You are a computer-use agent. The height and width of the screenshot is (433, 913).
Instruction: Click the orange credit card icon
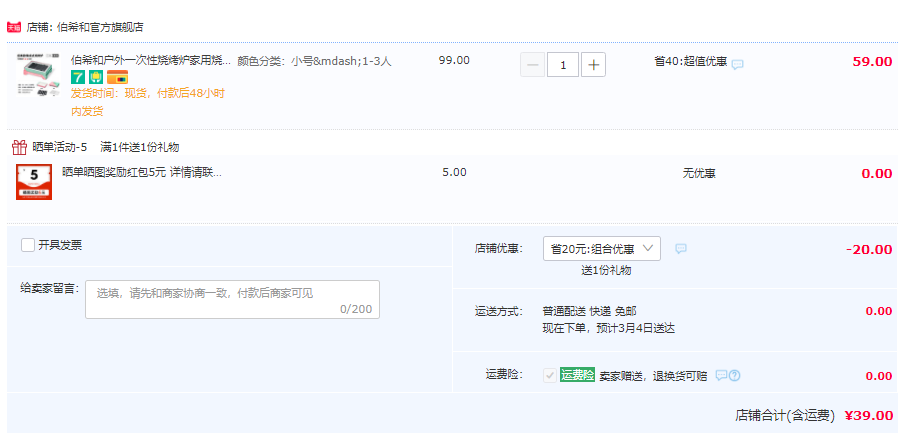click(117, 77)
